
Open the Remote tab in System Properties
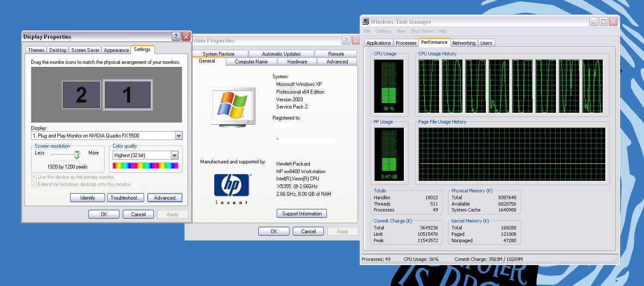(x=336, y=54)
